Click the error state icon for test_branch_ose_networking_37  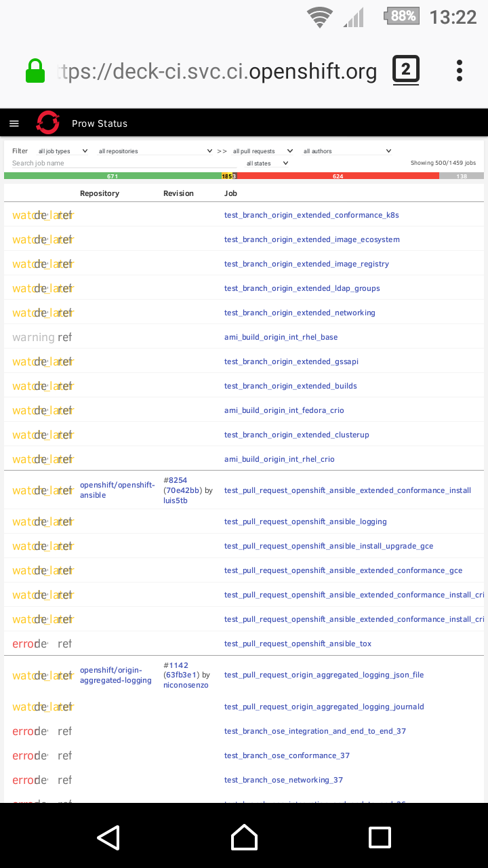(22, 780)
